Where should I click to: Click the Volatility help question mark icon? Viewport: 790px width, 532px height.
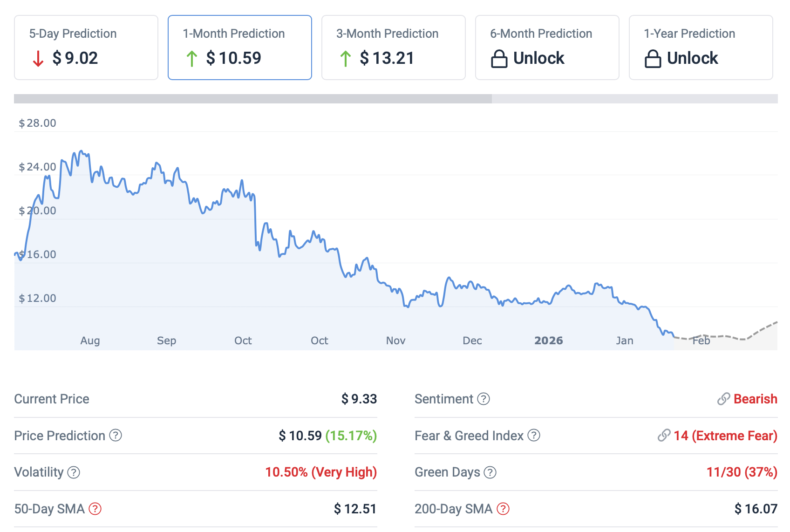(74, 472)
